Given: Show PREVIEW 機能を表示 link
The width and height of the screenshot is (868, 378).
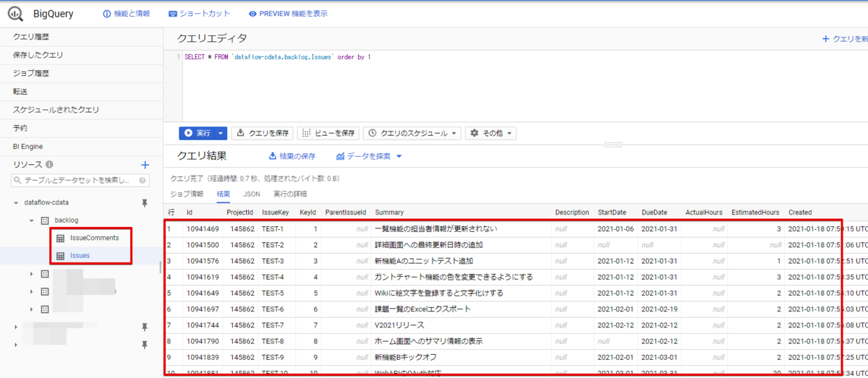Looking at the screenshot, I should [x=288, y=14].
